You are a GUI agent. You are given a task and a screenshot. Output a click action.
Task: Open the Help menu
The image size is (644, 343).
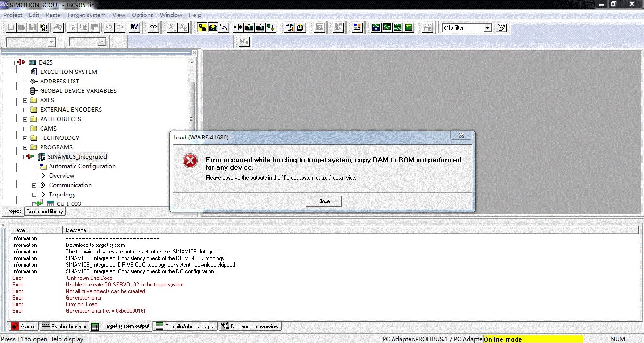tap(195, 15)
